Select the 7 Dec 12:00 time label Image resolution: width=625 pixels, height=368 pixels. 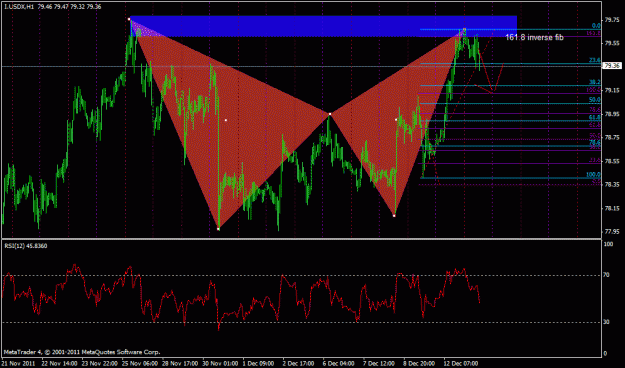tap(379, 364)
